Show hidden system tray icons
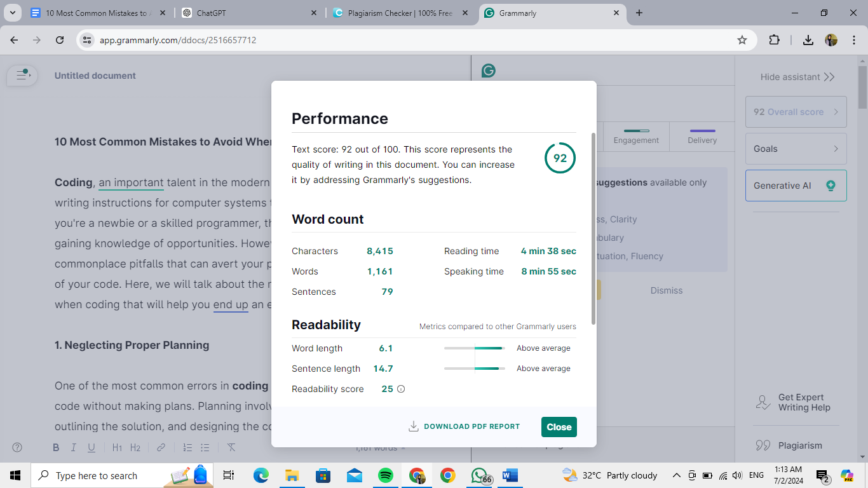Image resolution: width=868 pixels, height=488 pixels. pos(676,475)
